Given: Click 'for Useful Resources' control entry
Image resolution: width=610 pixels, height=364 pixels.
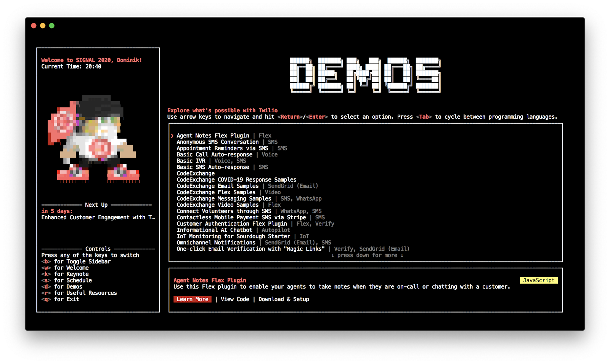Looking at the screenshot, I should pyautogui.click(x=79, y=293).
